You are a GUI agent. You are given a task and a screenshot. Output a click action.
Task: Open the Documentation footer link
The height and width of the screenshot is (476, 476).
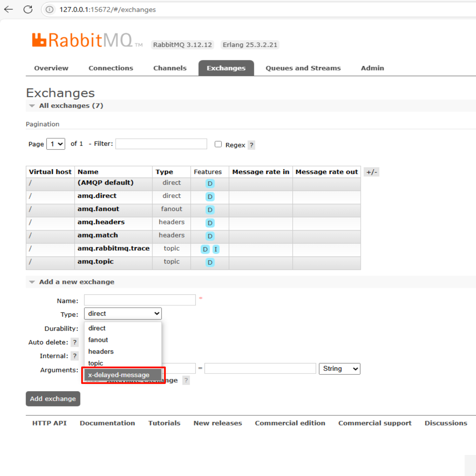pyautogui.click(x=107, y=423)
